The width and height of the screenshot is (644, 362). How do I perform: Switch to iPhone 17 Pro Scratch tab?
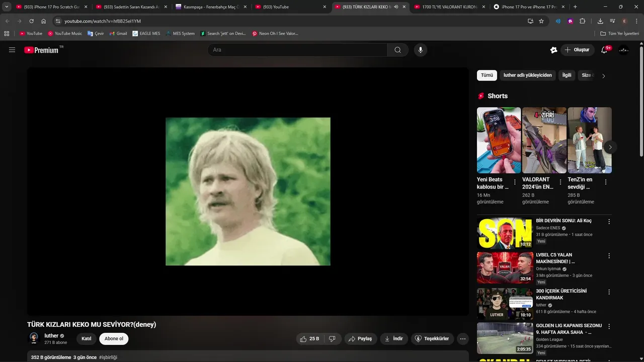(52, 7)
